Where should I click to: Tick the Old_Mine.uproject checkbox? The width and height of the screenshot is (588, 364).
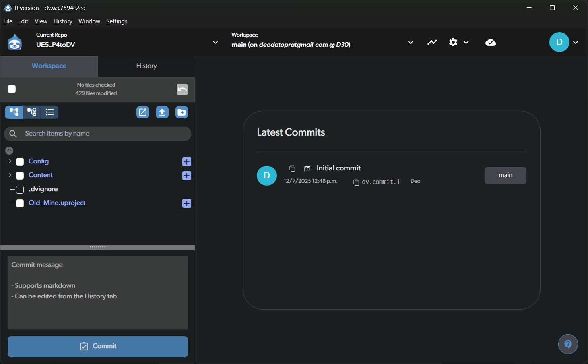[20, 203]
